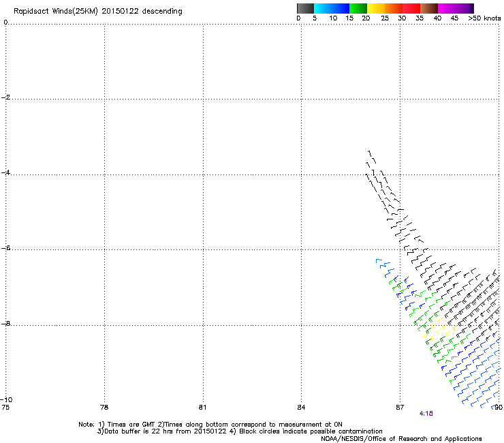Pick the orange 25-30 knots color swatch
Screen dimensions: 504x443
coord(394,8)
